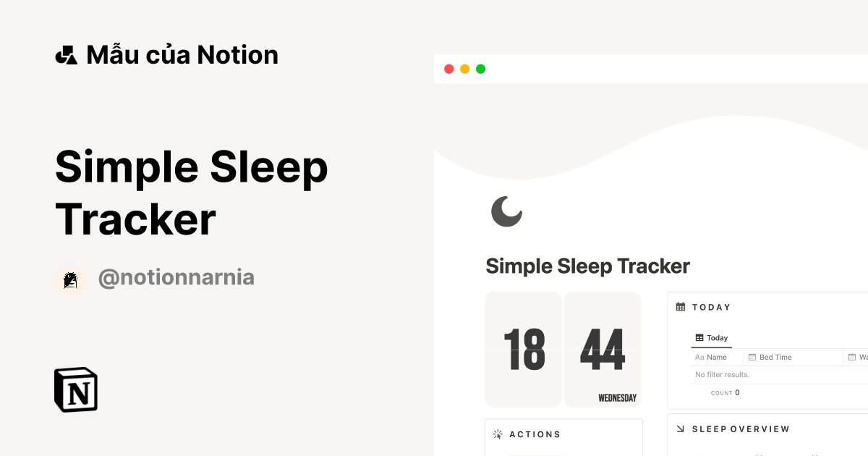The image size is (868, 456).
Task: Click the Notion templates logo icon
Action: (66, 54)
